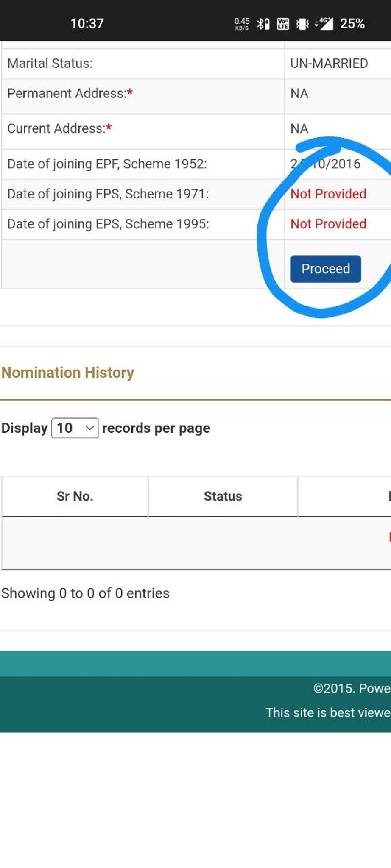Click Not Provided for FPS Scheme 1971
The image size is (391, 868).
pos(328,194)
